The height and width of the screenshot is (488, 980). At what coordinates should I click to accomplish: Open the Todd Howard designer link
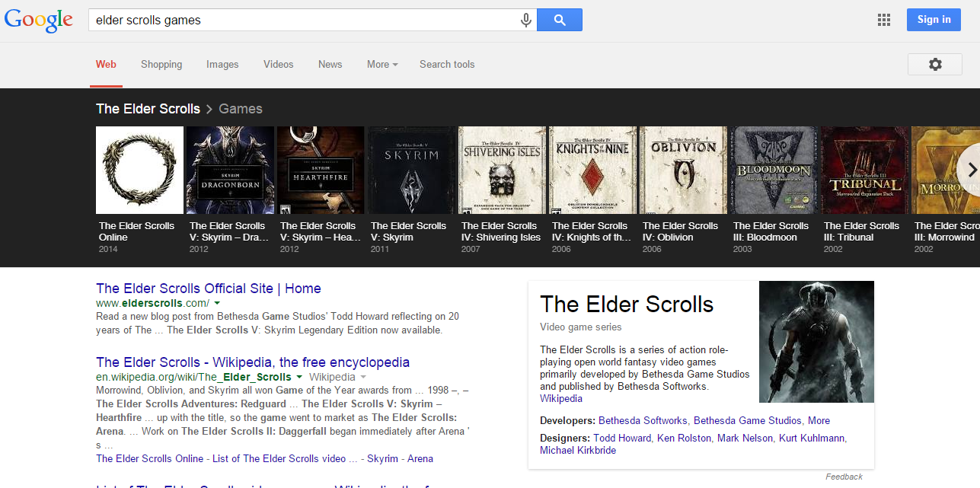(x=622, y=438)
